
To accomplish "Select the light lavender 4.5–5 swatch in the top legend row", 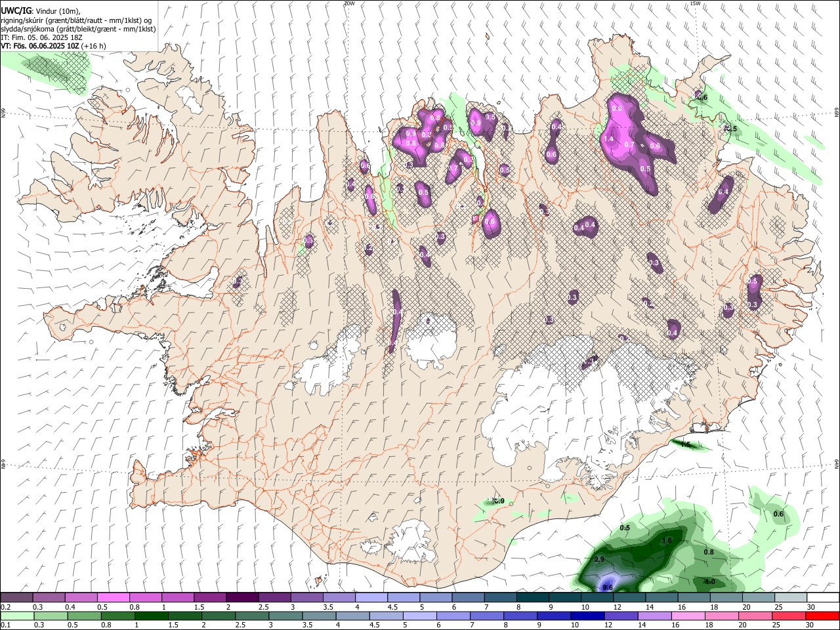I will [x=402, y=597].
